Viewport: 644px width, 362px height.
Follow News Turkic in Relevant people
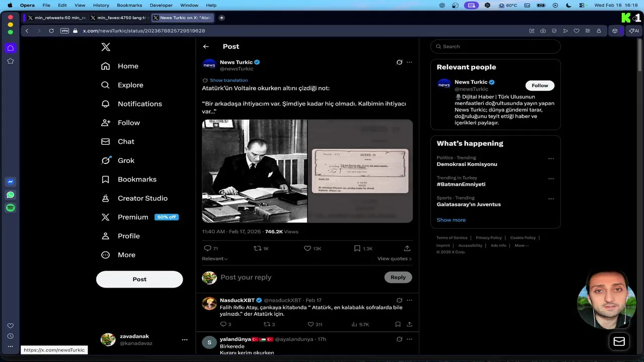pyautogui.click(x=540, y=85)
